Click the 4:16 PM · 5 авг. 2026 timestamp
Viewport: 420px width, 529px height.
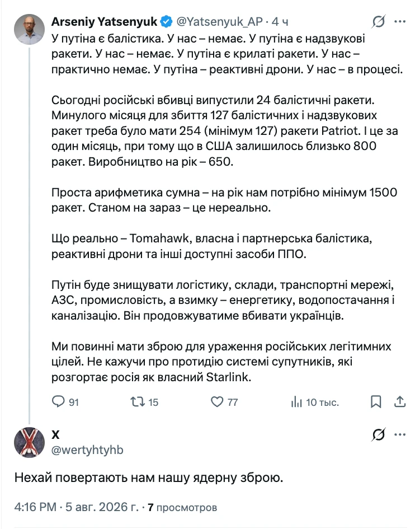tap(77, 507)
